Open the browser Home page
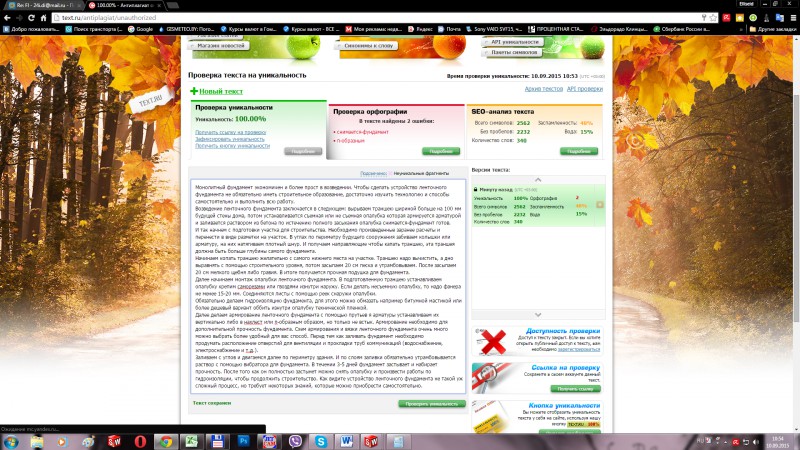Screen dimensions: 800x450 click(x=43, y=17)
